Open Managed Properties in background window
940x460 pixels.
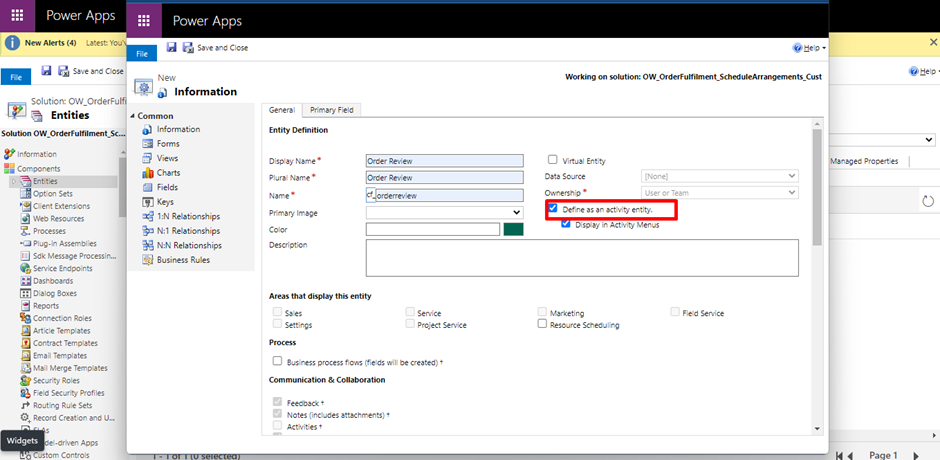tap(864, 161)
